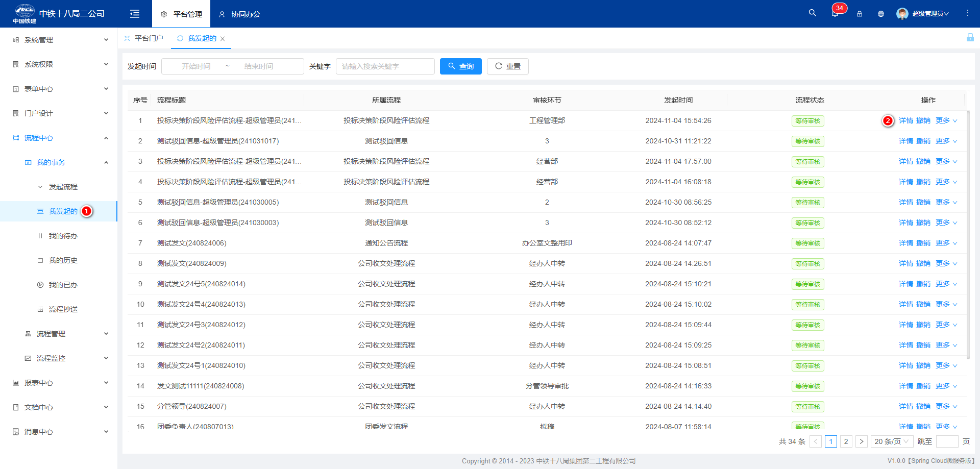Open the vertical three-dots settings menu
This screenshot has width=980, height=469.
point(968,13)
